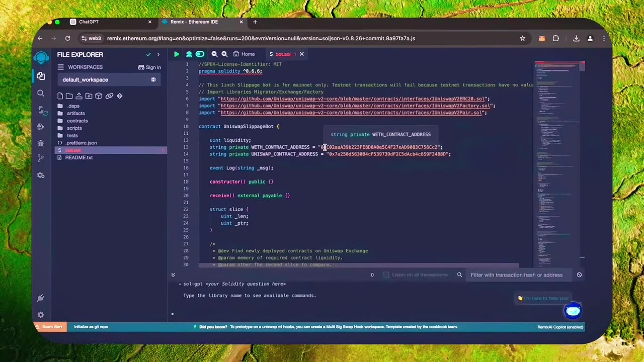Focus the transaction hash filter field
The image size is (644, 362).
[x=519, y=275]
